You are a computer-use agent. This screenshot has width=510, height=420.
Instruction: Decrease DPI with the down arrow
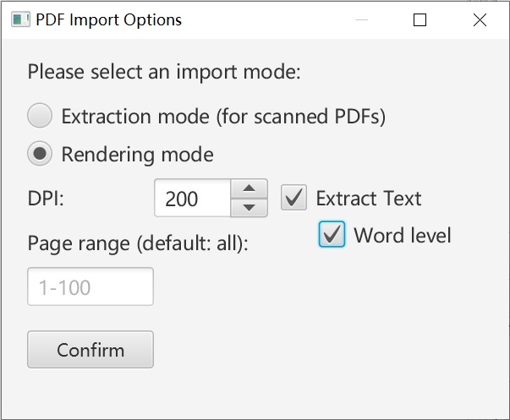[250, 207]
